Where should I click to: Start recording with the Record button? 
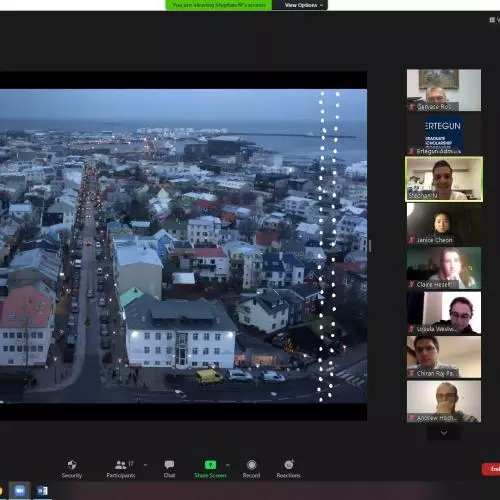click(252, 469)
